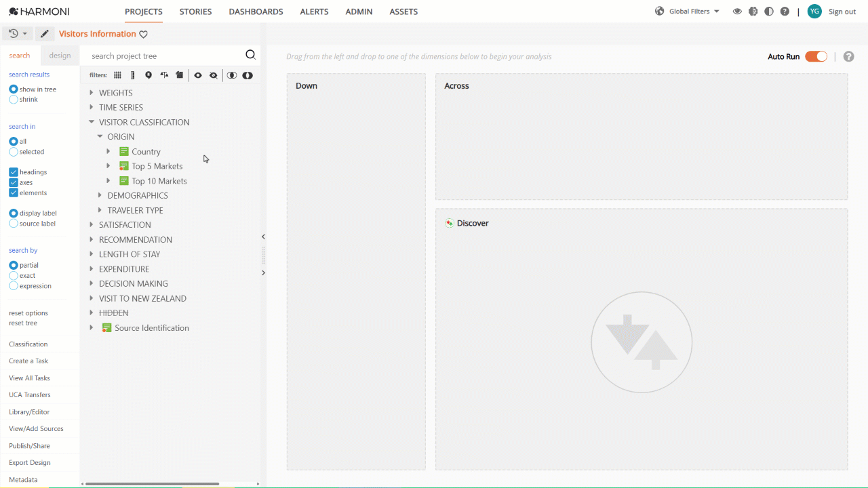Expand the Country tree item
Image resolution: width=868 pixels, height=488 pixels.
[x=108, y=151]
